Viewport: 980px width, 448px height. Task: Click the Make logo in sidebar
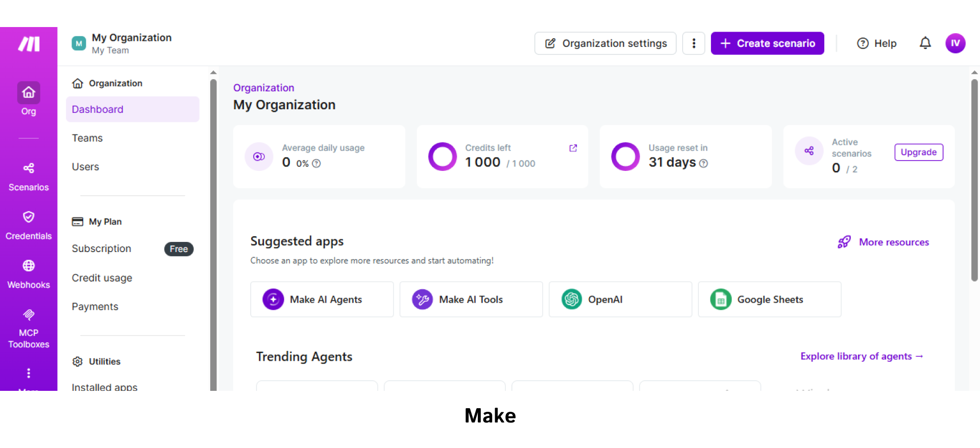click(x=29, y=44)
